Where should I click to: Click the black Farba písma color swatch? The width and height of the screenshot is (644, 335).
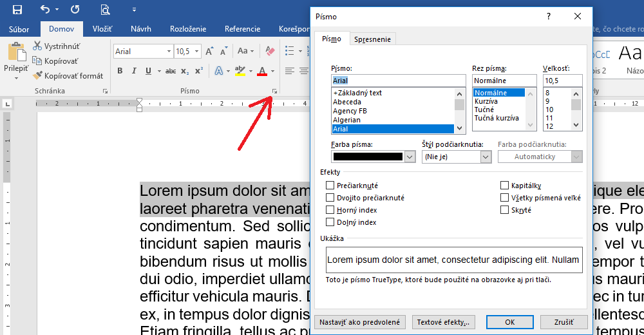tap(368, 157)
